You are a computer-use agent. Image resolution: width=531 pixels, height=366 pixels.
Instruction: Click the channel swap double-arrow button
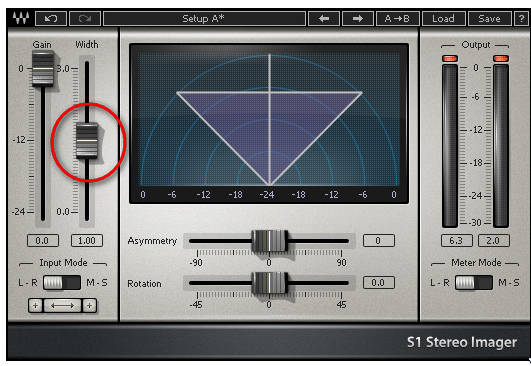pyautogui.click(x=62, y=306)
